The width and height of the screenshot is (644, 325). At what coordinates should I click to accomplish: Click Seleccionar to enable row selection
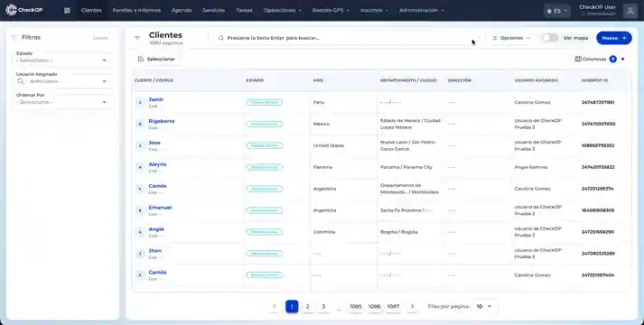[156, 59]
